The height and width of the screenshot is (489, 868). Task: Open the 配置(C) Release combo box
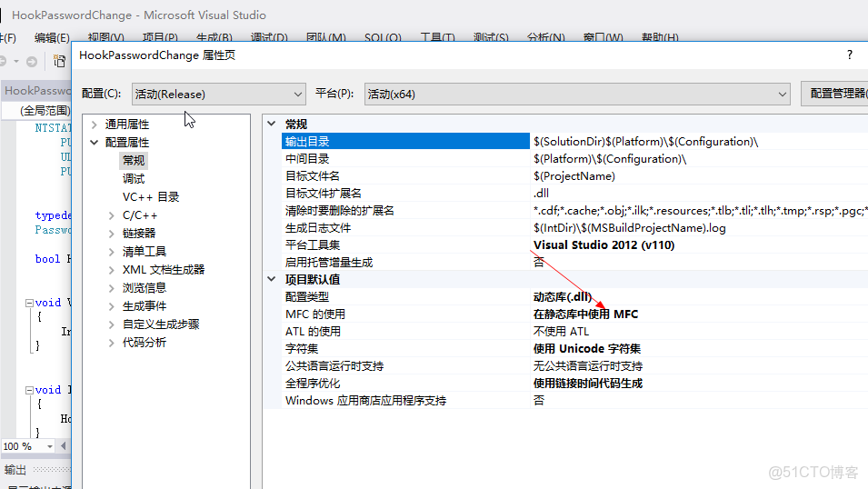click(x=219, y=95)
